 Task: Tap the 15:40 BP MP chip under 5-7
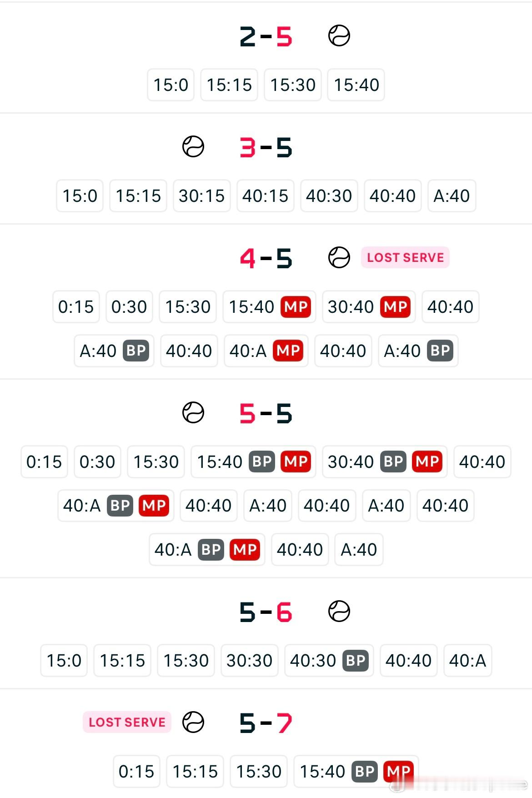coord(356,772)
